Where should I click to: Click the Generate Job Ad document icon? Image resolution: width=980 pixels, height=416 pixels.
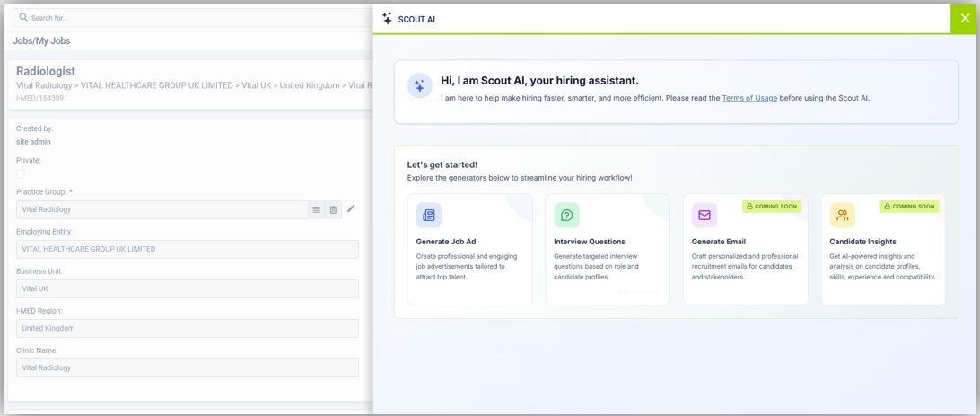[x=429, y=216]
